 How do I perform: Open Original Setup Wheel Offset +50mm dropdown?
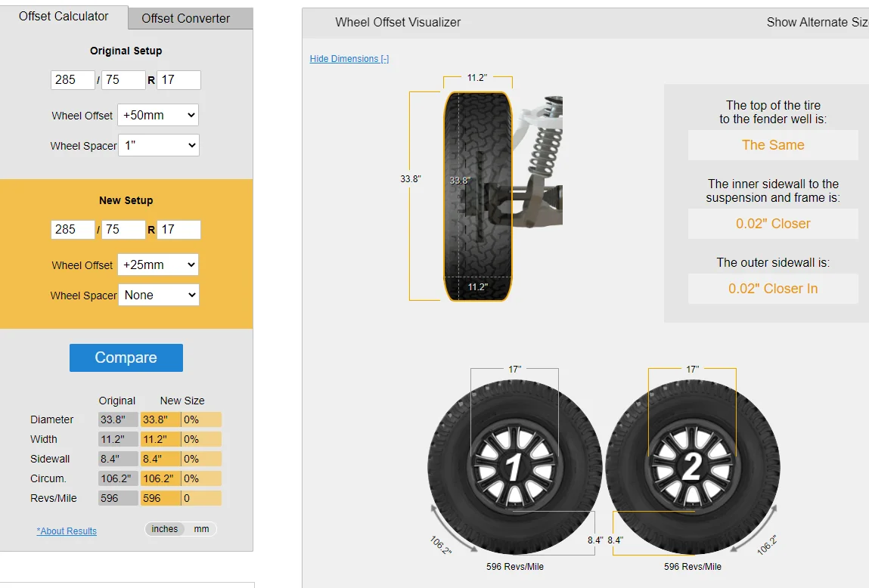(158, 115)
